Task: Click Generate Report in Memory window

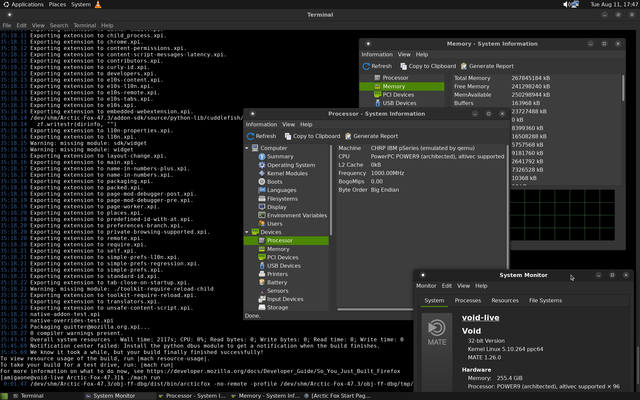Action: (x=487, y=66)
